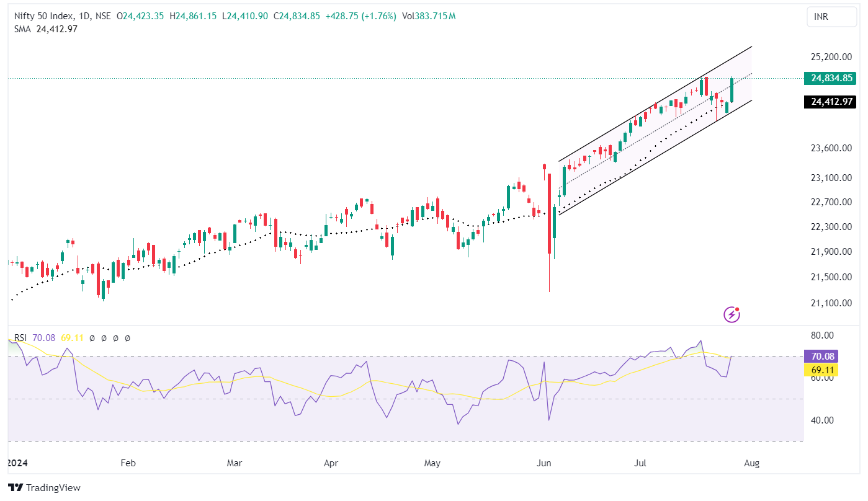
Task: Click the 25,200.00 price scale label
Action: [x=831, y=57]
